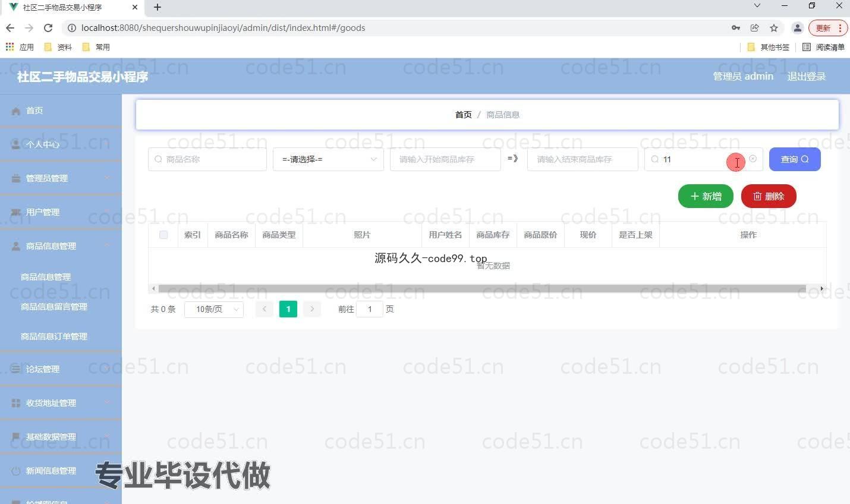850x504 pixels.
Task: Click the 个人中心 user icon in the sidebar
Action: click(16, 144)
